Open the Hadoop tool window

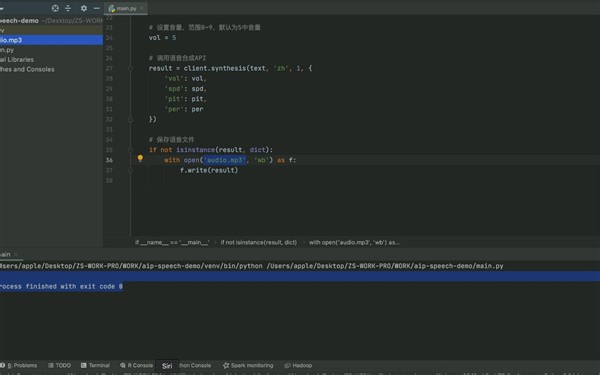298,365
